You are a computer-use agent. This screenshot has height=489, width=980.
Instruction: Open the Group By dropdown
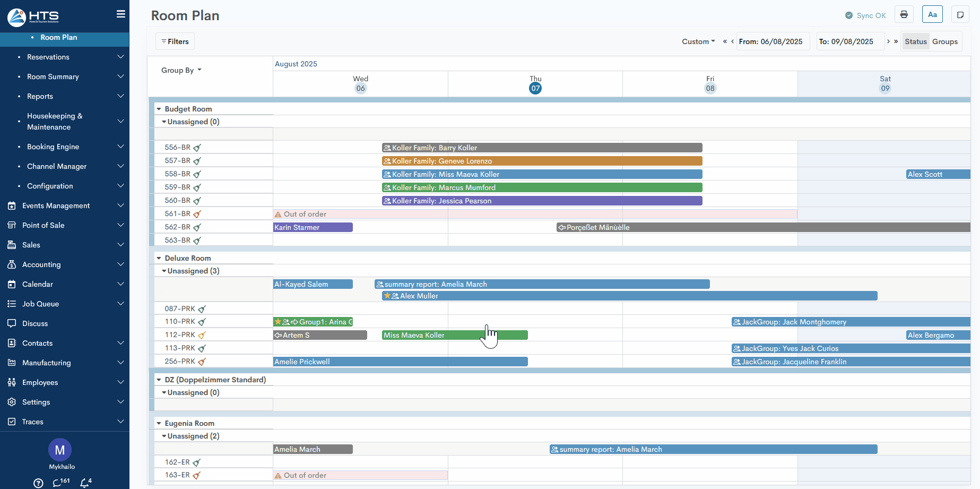(181, 70)
